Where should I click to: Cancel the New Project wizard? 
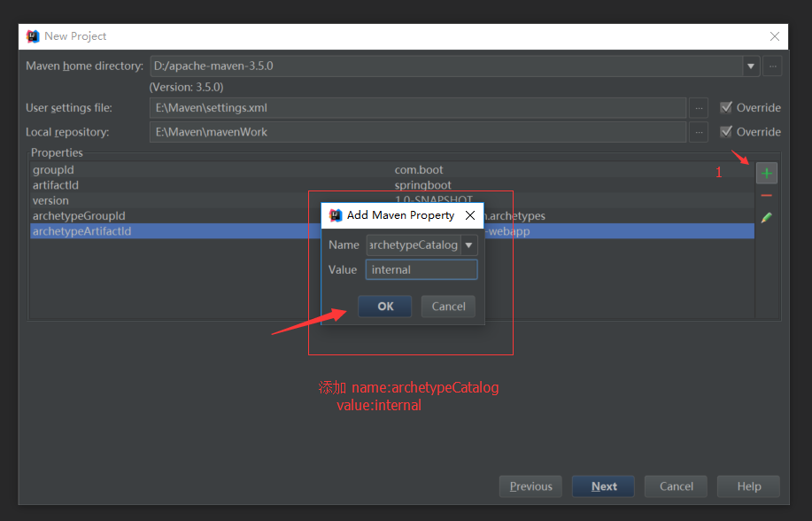click(x=676, y=486)
